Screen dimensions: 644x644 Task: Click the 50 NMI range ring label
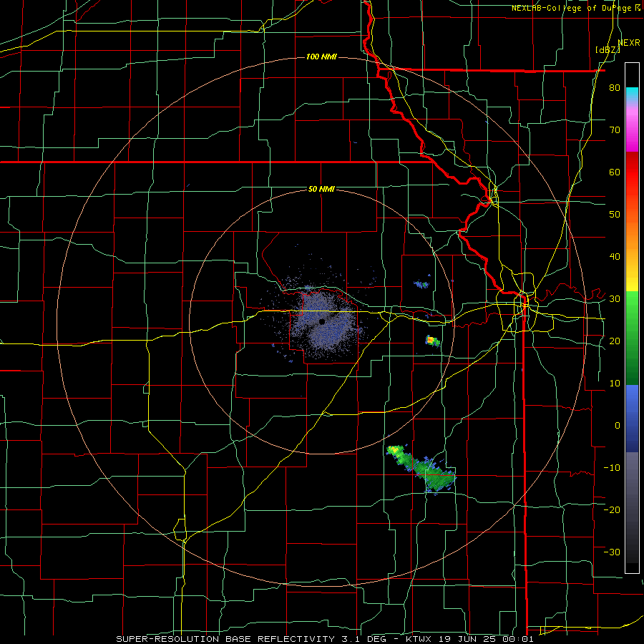(x=321, y=189)
